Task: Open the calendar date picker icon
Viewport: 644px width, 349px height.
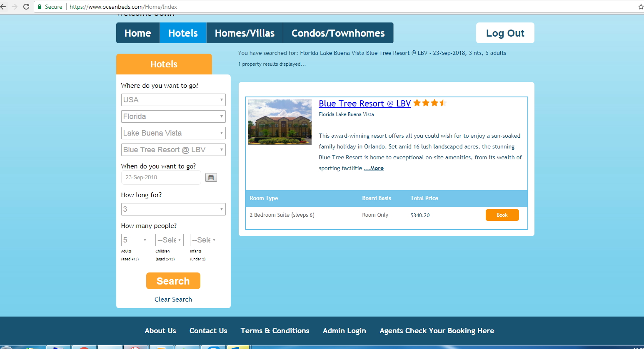Action: (x=211, y=178)
